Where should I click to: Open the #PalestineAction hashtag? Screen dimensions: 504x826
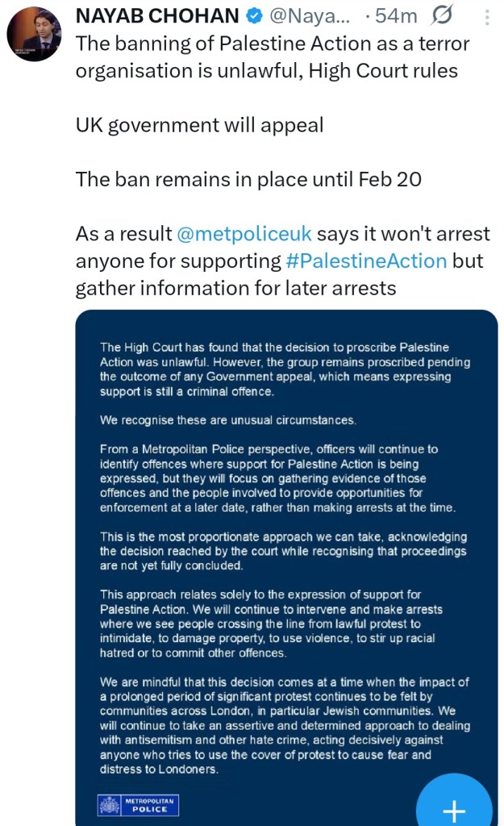click(x=365, y=261)
